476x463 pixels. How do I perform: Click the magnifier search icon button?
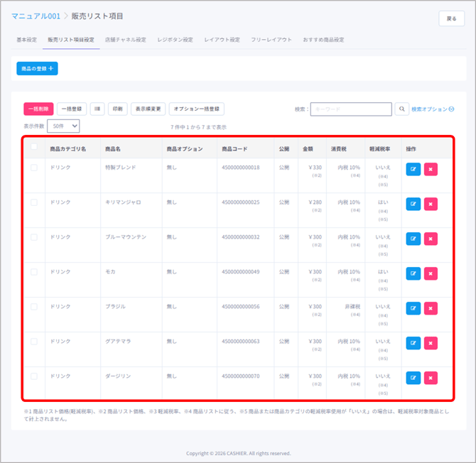click(402, 109)
